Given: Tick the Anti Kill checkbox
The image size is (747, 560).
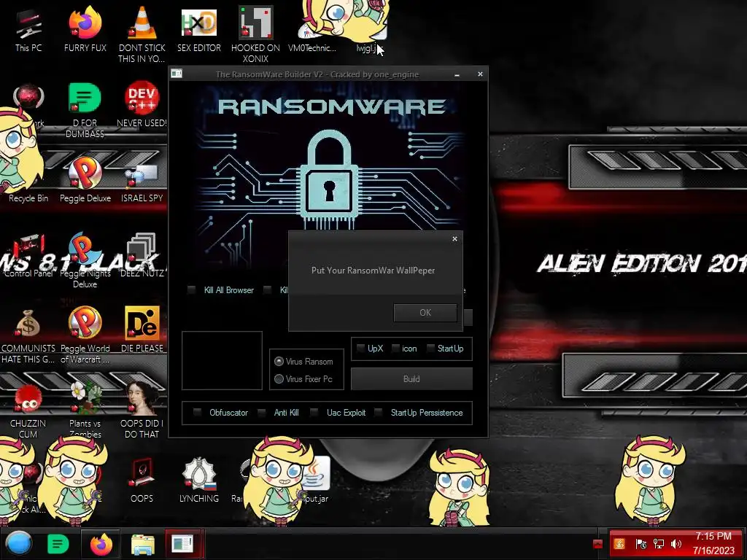Looking at the screenshot, I should click(262, 413).
